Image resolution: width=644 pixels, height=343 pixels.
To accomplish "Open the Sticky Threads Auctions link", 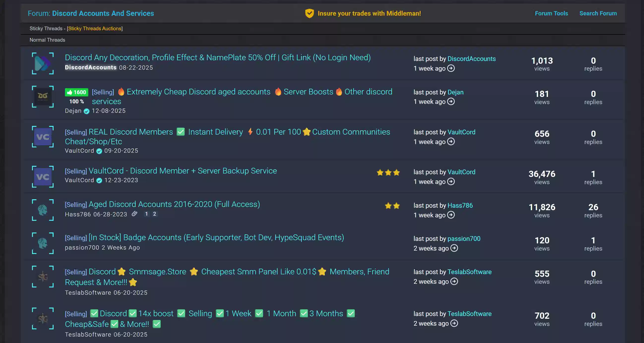I will (95, 28).
